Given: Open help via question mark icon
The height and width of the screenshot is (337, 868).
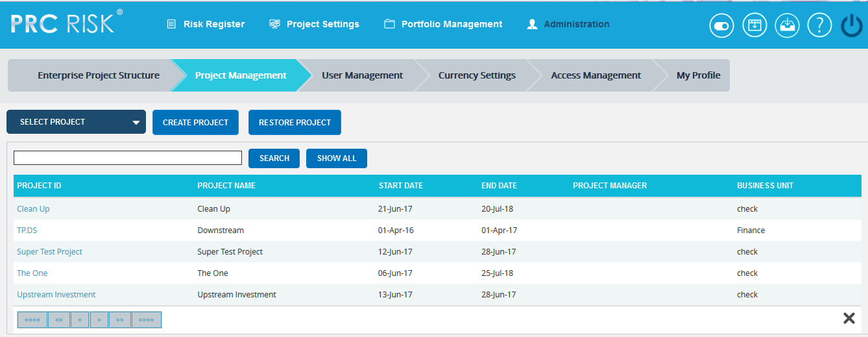Looking at the screenshot, I should click(x=819, y=26).
